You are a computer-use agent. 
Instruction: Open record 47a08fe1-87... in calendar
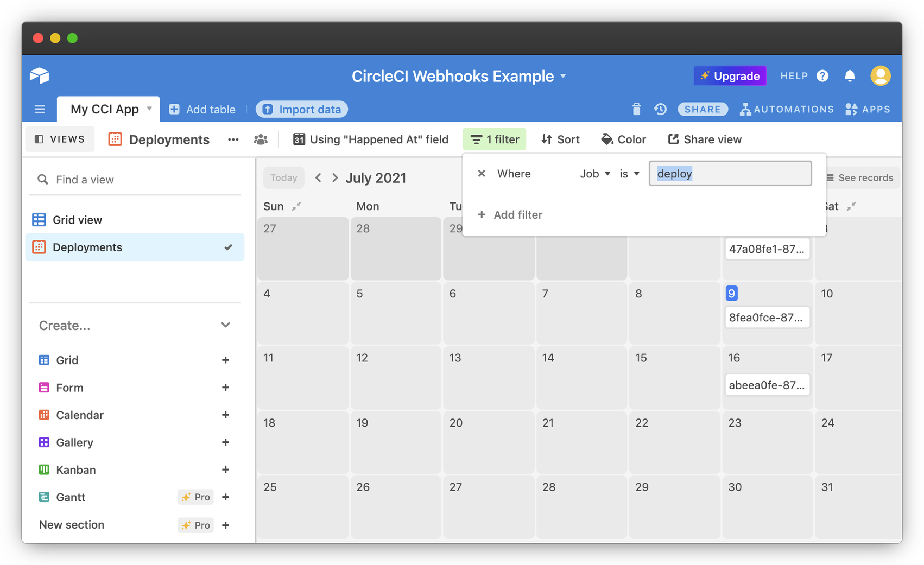767,249
